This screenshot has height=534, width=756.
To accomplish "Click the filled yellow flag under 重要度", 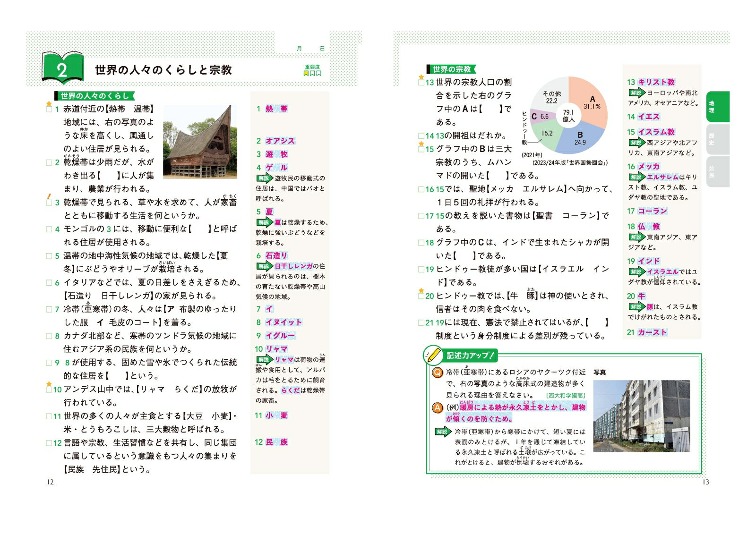I will point(306,73).
